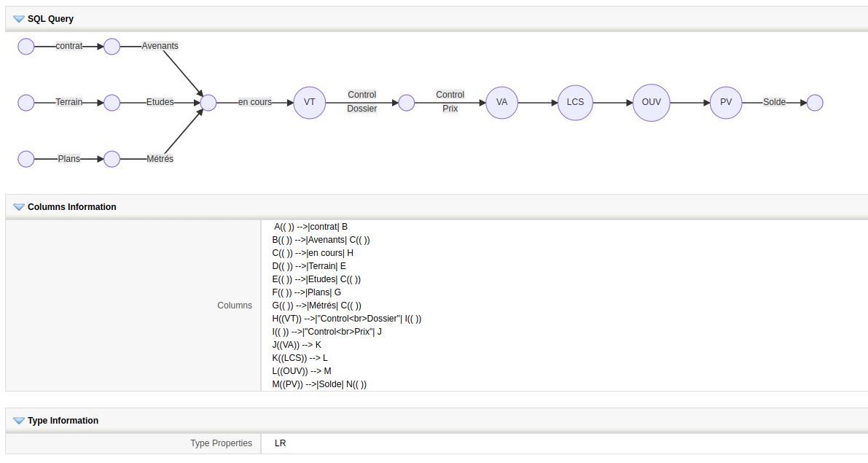Click the LR type properties value
Viewport: 868px width, 463px height.
click(x=281, y=443)
